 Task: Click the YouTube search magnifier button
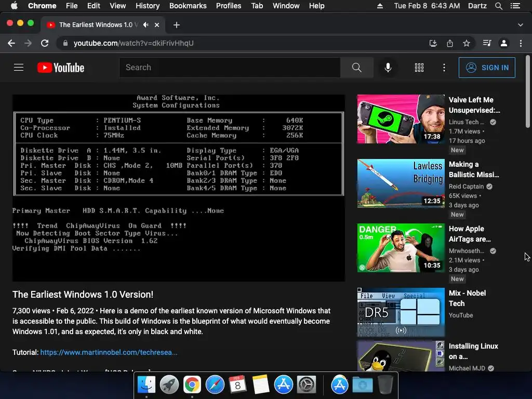356,68
